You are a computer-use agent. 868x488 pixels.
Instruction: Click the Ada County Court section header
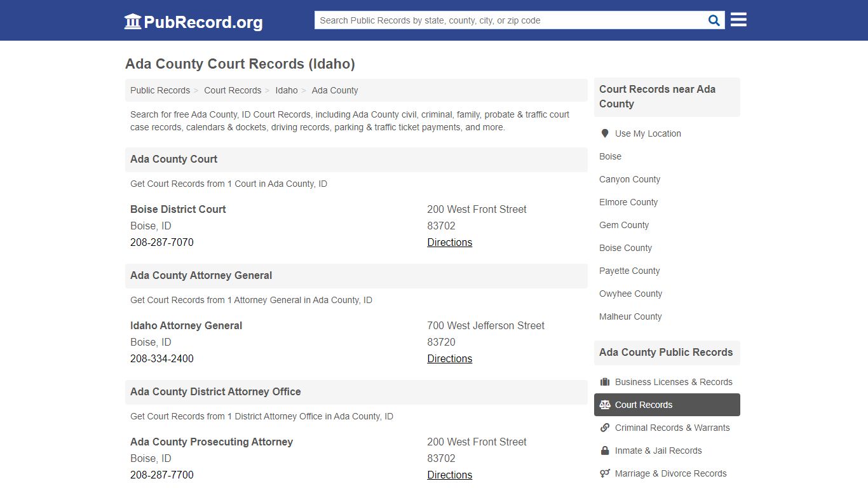click(356, 159)
